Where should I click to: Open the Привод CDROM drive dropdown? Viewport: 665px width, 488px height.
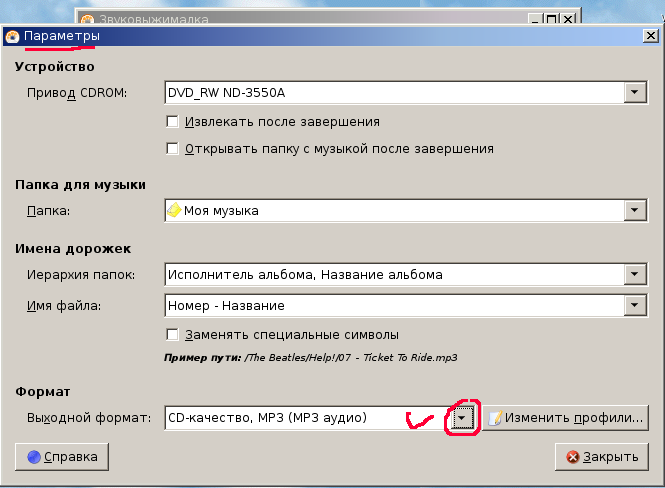point(634,93)
